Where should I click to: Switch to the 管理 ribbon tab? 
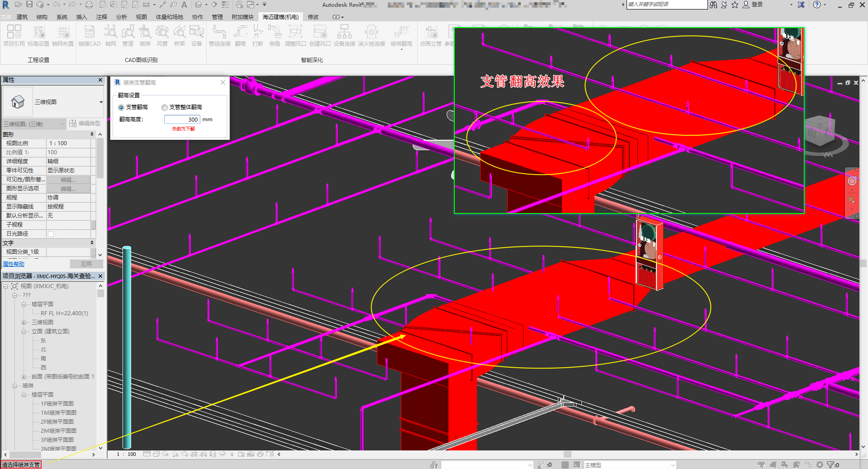click(x=217, y=17)
